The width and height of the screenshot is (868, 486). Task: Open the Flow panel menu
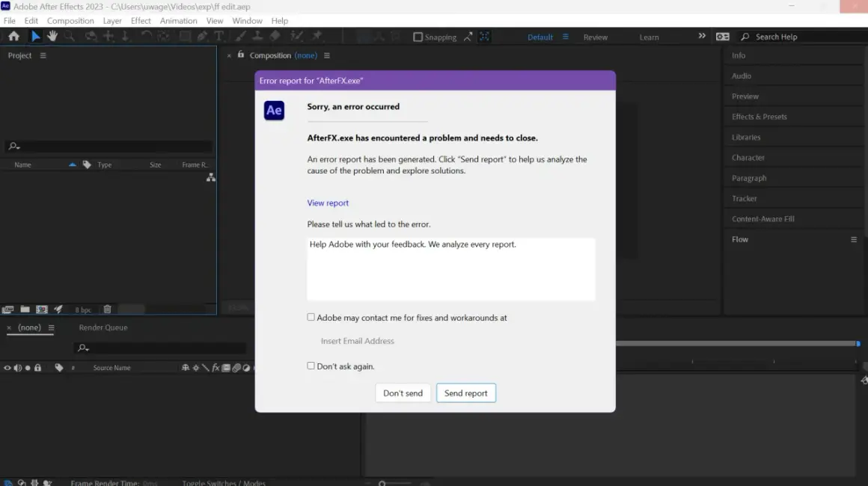pos(854,239)
